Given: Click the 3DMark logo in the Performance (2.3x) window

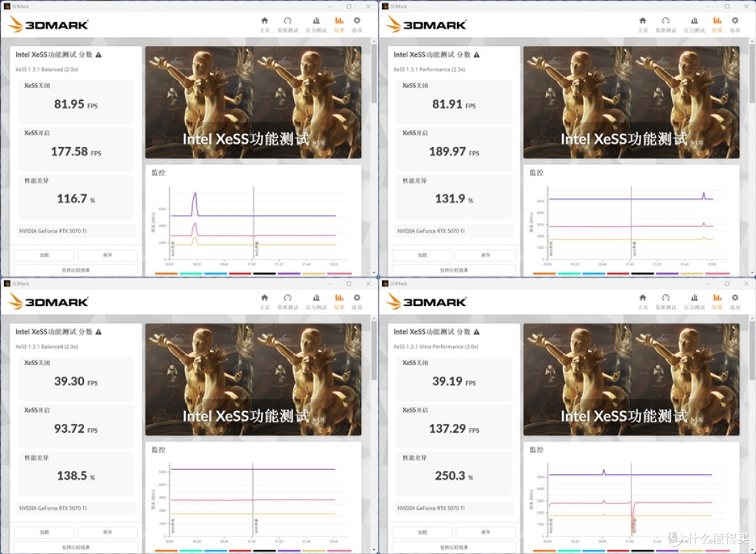Looking at the screenshot, I should [x=427, y=24].
